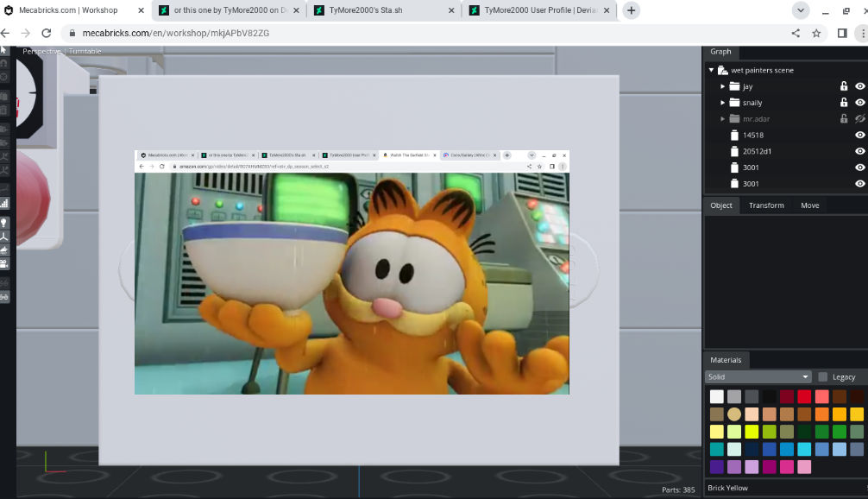The width and height of the screenshot is (868, 499).
Task: Go back using the browser back arrow
Action: click(5, 33)
